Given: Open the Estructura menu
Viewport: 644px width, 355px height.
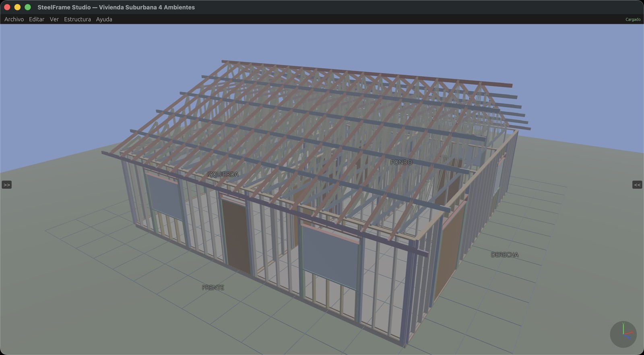Looking at the screenshot, I should [x=77, y=19].
